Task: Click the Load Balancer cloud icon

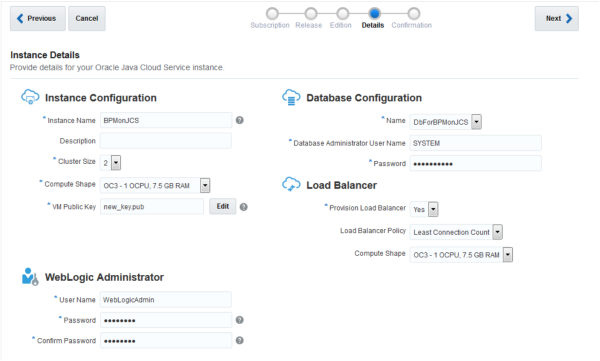Action: [291, 184]
